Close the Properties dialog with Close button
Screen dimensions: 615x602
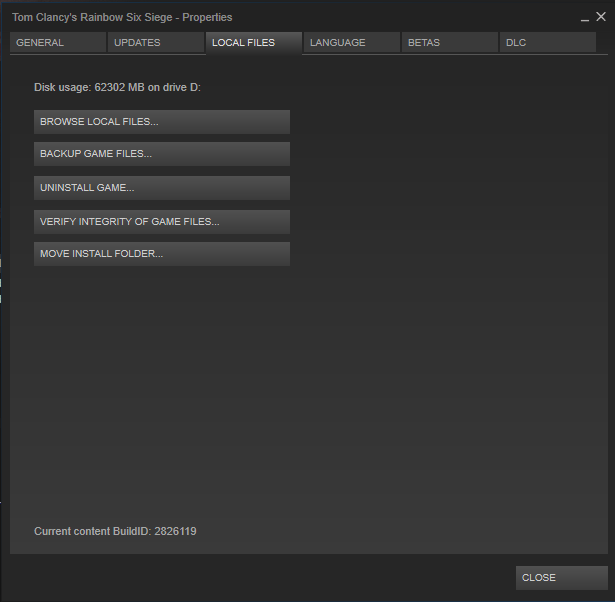click(x=562, y=578)
